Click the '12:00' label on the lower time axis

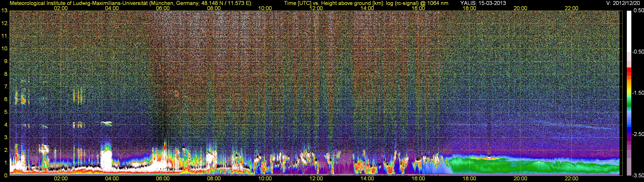pyautogui.click(x=316, y=179)
